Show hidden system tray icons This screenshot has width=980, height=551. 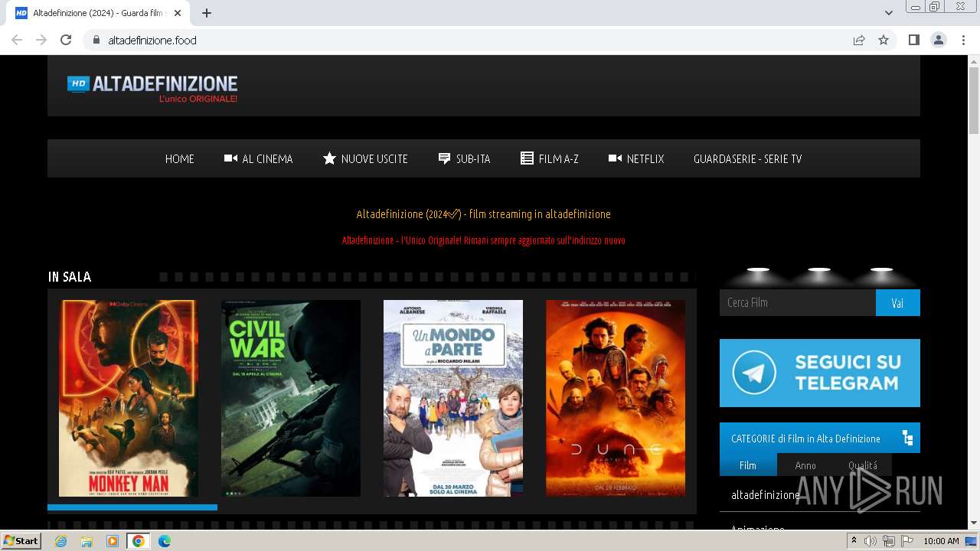pyautogui.click(x=854, y=541)
